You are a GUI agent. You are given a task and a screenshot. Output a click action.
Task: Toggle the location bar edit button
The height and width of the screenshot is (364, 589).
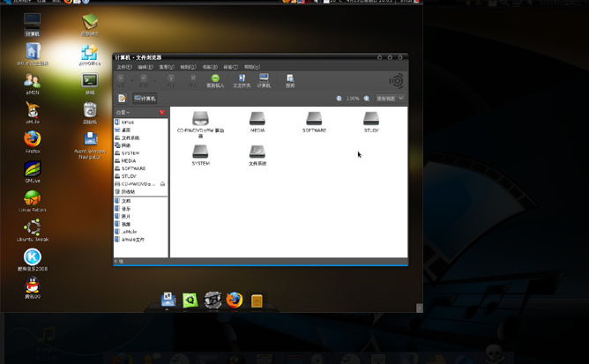[122, 99]
